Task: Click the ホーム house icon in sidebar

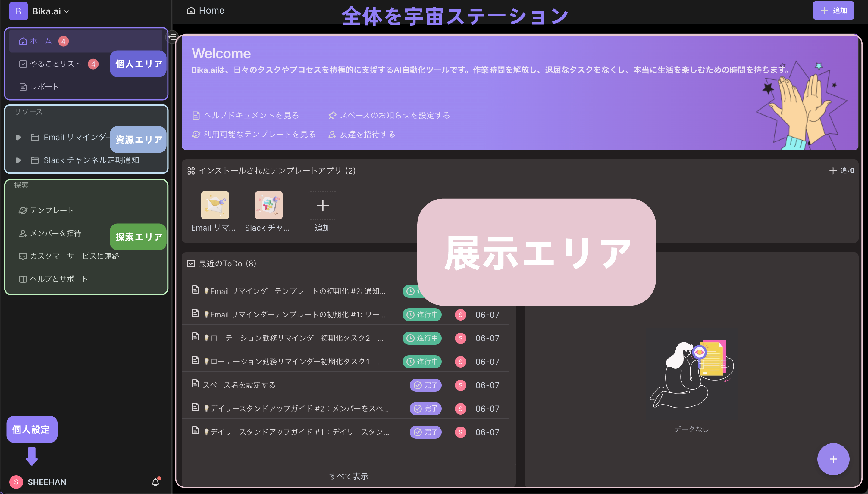Action: tap(23, 41)
